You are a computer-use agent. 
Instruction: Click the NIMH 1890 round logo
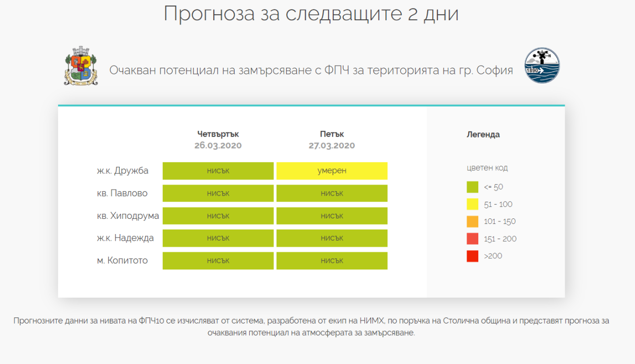click(x=542, y=66)
